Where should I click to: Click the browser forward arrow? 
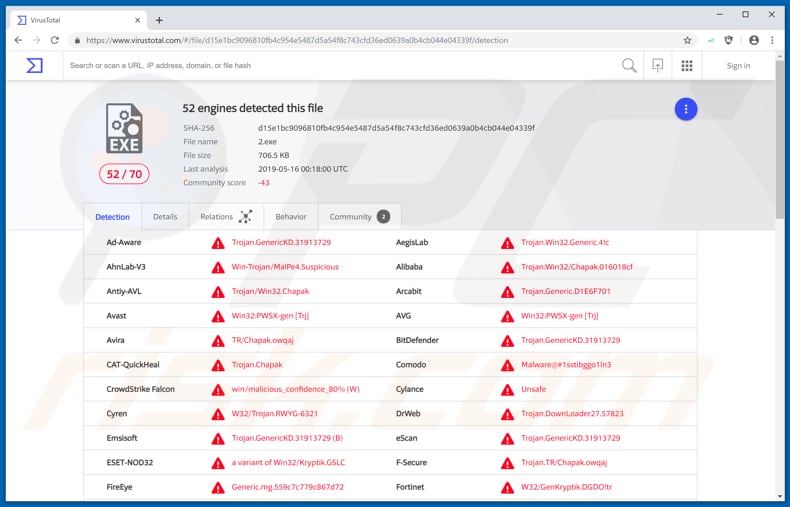(36, 40)
